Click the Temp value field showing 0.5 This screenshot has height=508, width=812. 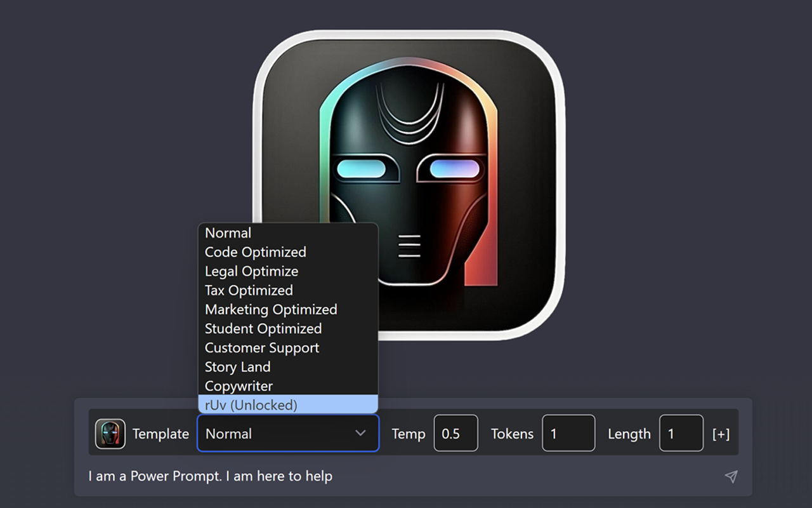point(455,433)
